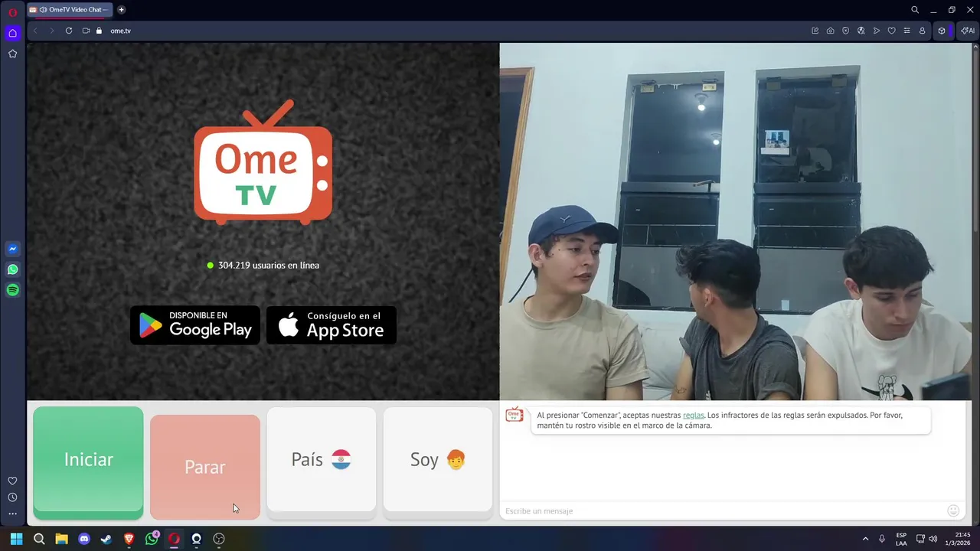Viewport: 980px width, 551px height.
Task: Add page to bookmarks heart icon
Action: (x=891, y=31)
